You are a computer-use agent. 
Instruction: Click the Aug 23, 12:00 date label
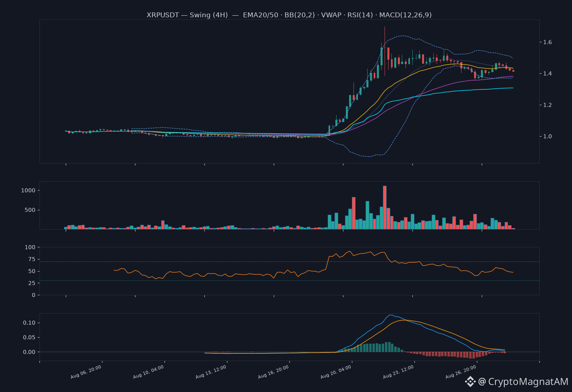point(399,372)
